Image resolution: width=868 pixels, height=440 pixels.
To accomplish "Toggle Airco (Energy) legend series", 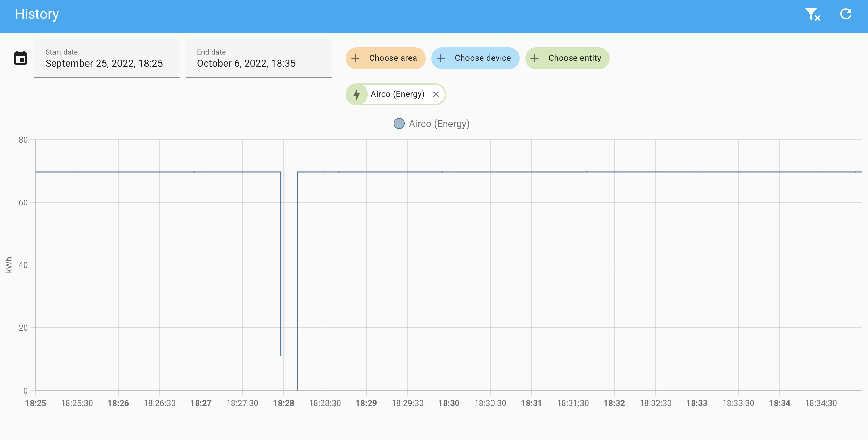I will coord(439,124).
